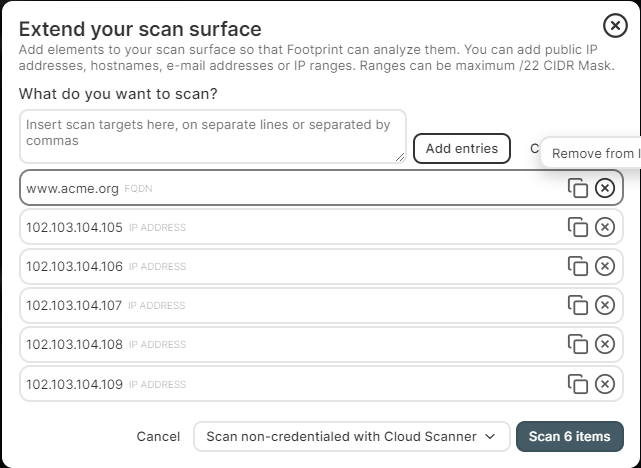Cancel the scan surface dialog
Screen dimensions: 641x468
tap(158, 437)
